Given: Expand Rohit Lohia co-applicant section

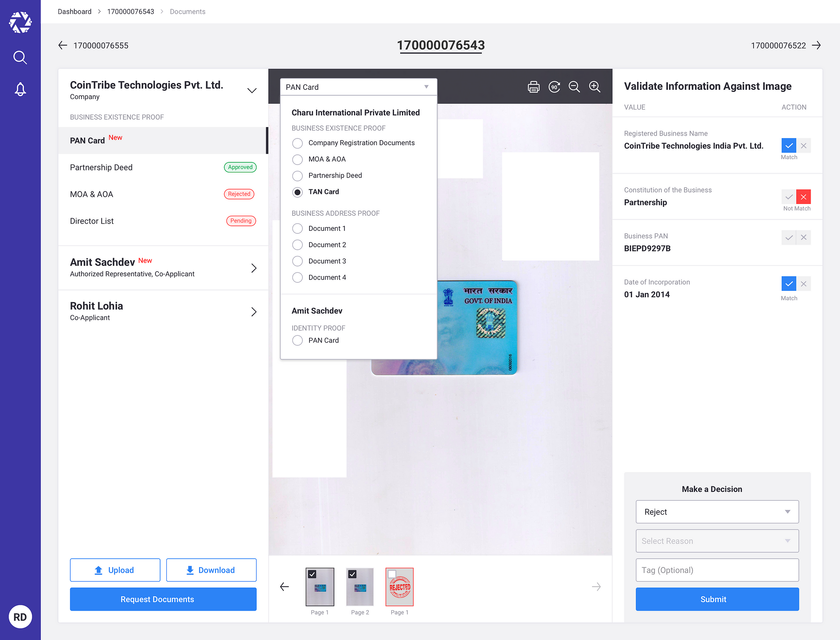Looking at the screenshot, I should [254, 312].
